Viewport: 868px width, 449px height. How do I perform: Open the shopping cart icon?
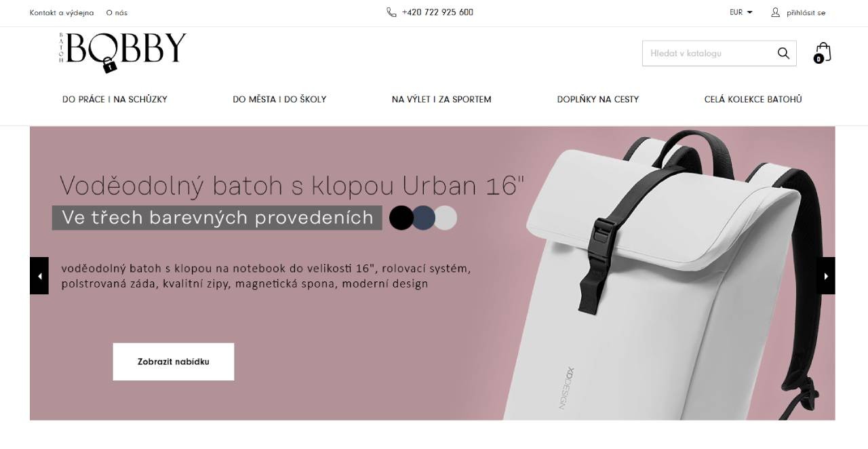pyautogui.click(x=822, y=53)
